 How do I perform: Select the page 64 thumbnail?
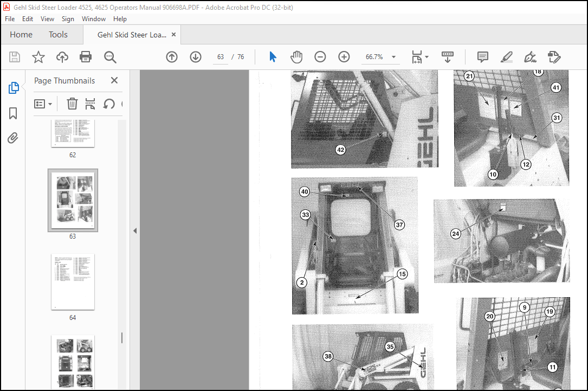click(x=72, y=282)
